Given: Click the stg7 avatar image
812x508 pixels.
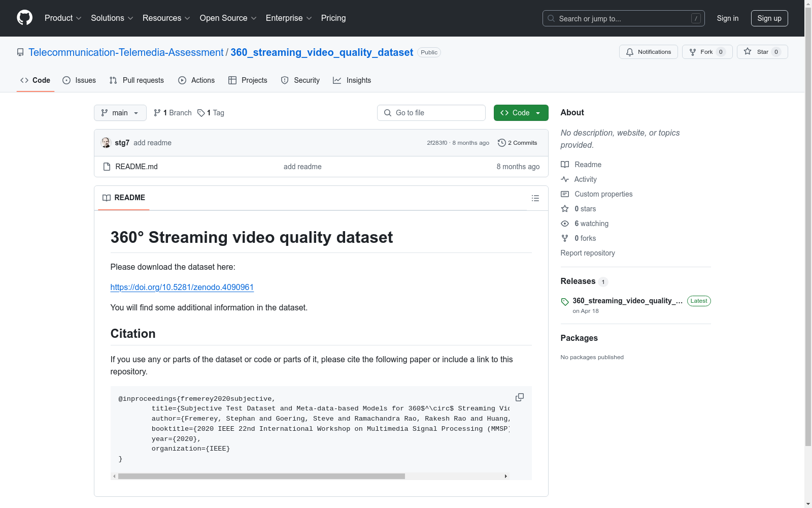Looking at the screenshot, I should point(106,143).
